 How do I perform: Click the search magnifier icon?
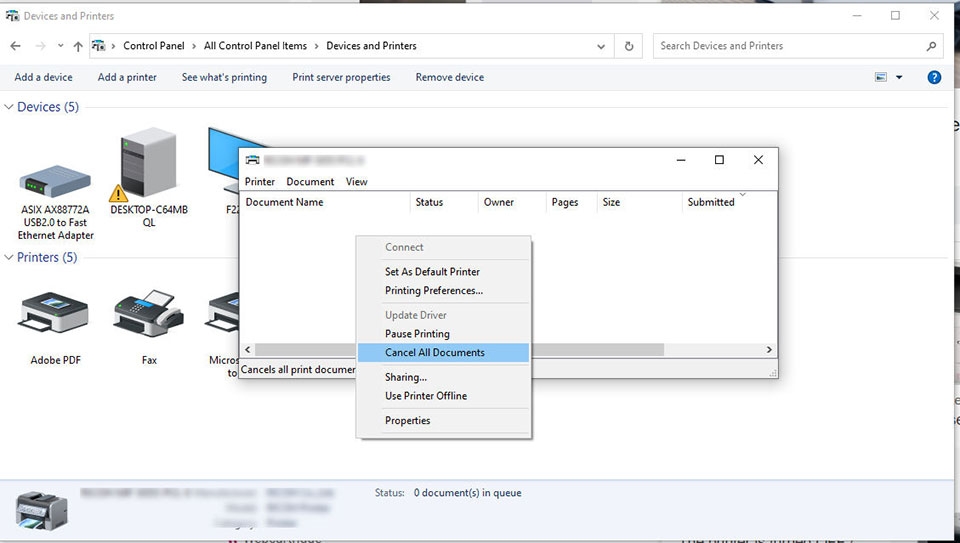(931, 46)
